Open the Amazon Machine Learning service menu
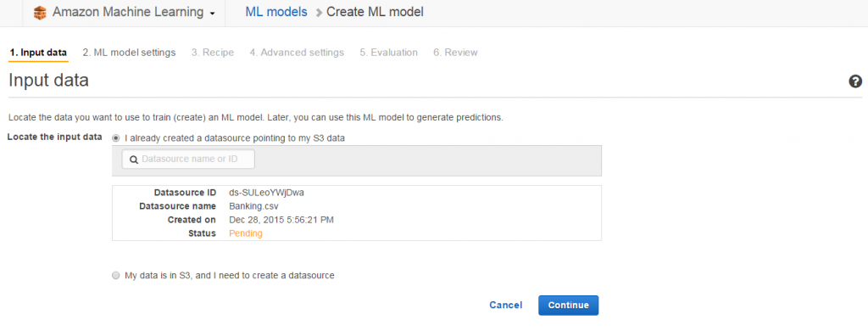Image resolution: width=868 pixels, height=331 pixels. (x=133, y=12)
